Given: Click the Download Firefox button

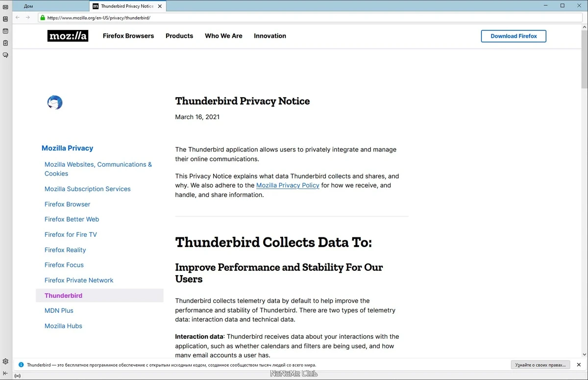Looking at the screenshot, I should [514, 36].
